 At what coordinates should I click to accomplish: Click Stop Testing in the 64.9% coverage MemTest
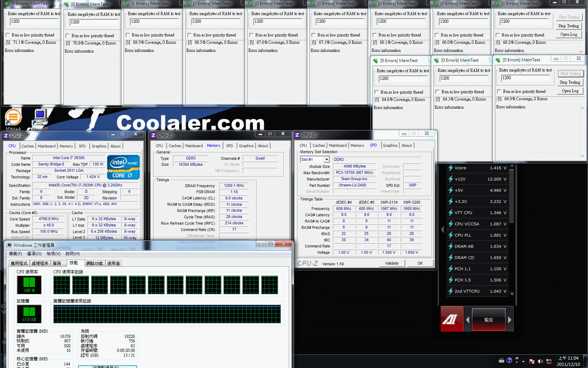pyautogui.click(x=570, y=82)
